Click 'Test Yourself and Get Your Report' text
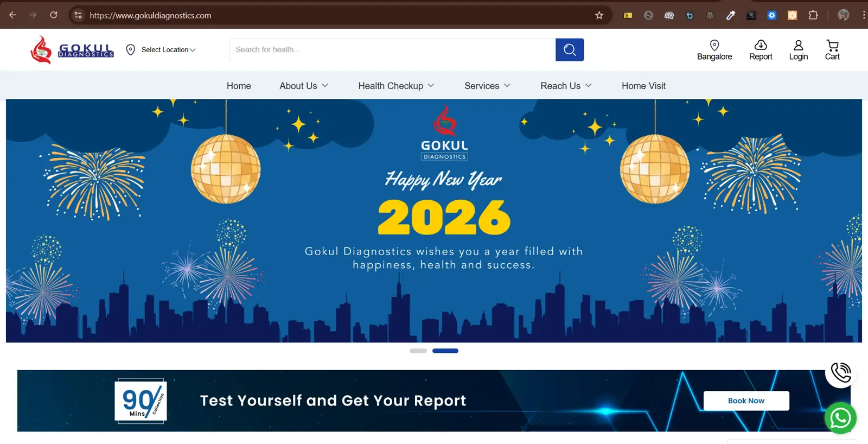The image size is (868, 444). click(333, 401)
